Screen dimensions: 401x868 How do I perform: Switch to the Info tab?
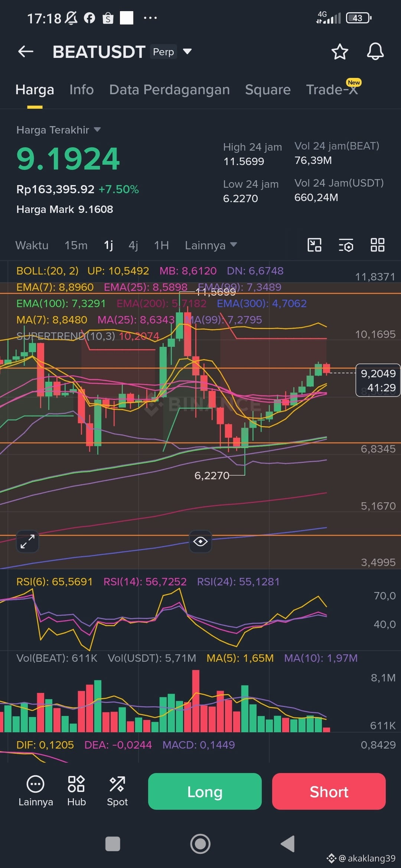point(82,90)
